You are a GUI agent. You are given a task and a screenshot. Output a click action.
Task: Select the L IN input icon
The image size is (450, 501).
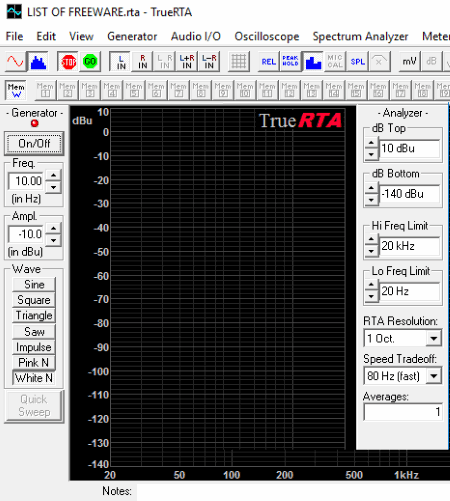tap(121, 62)
